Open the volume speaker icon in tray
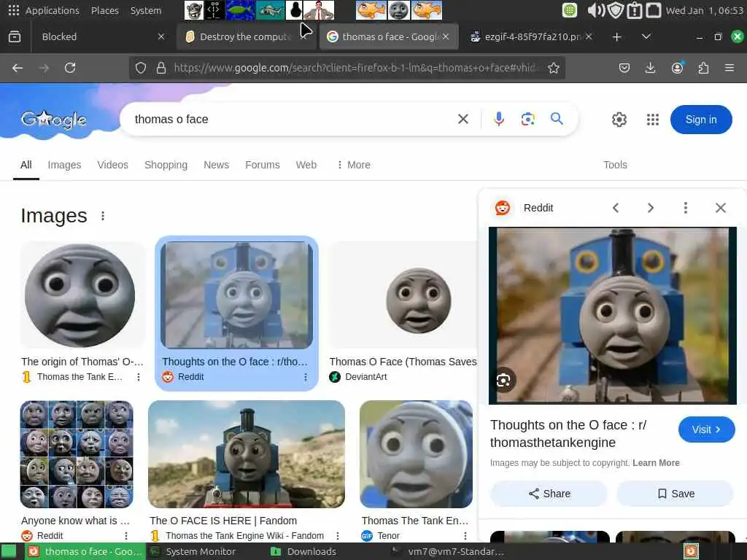The height and width of the screenshot is (560, 747). [595, 10]
